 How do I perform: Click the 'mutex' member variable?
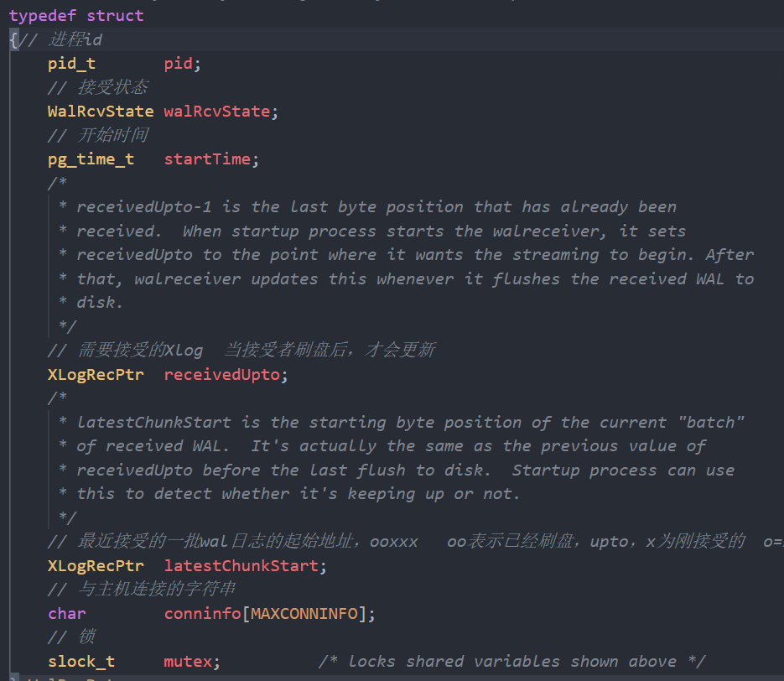click(x=188, y=662)
